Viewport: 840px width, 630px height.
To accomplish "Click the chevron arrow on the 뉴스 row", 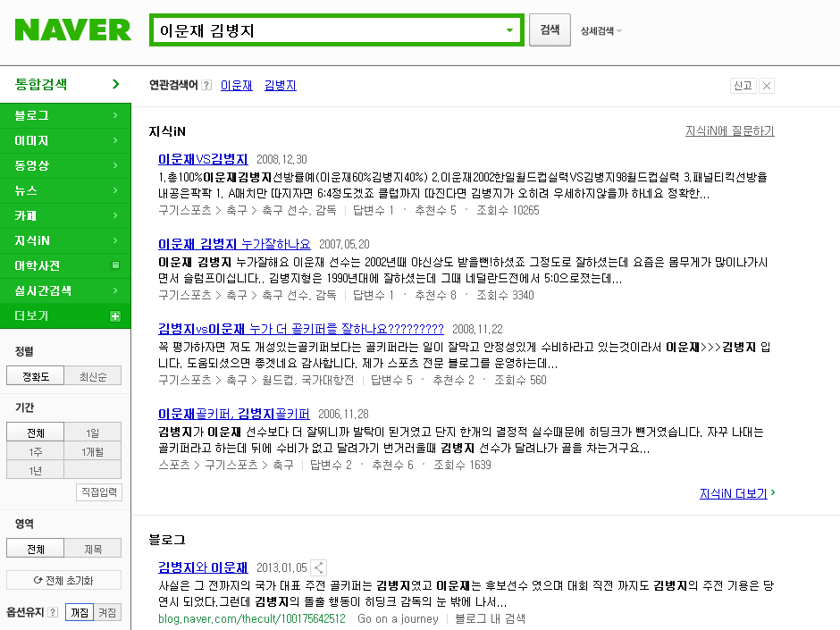I will [x=115, y=190].
